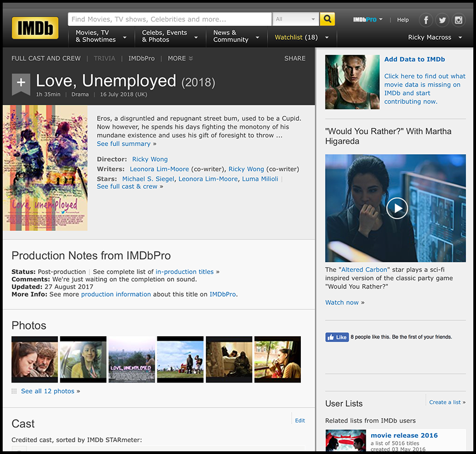Image resolution: width=476 pixels, height=454 pixels.
Task: Open the movie release 2016 list
Action: [404, 435]
